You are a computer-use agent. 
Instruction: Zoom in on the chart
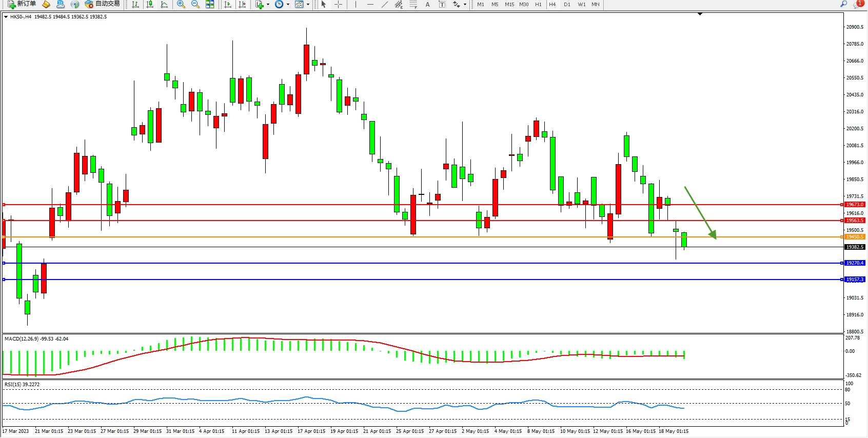[181, 4]
